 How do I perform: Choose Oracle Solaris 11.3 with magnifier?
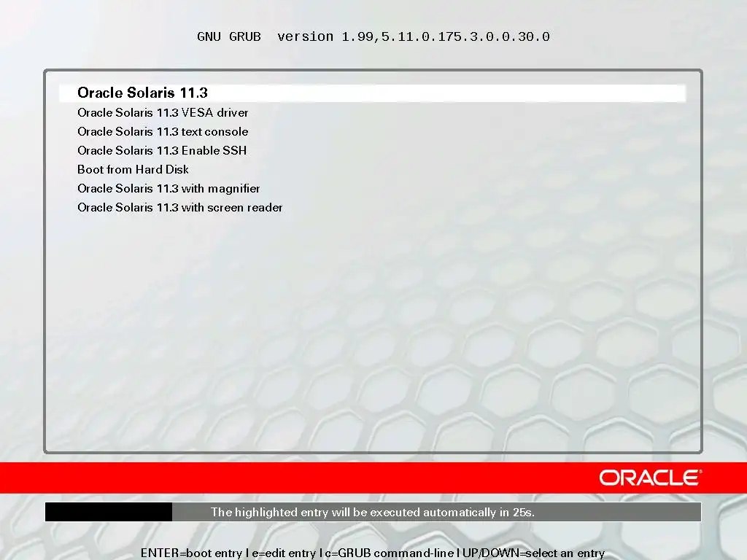click(x=169, y=189)
